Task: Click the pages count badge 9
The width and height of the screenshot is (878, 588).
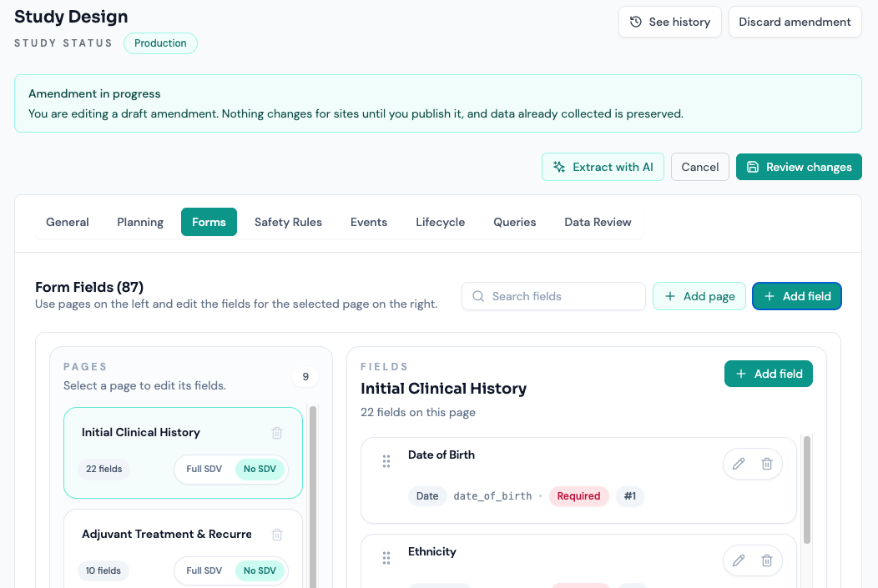Action: [305, 376]
